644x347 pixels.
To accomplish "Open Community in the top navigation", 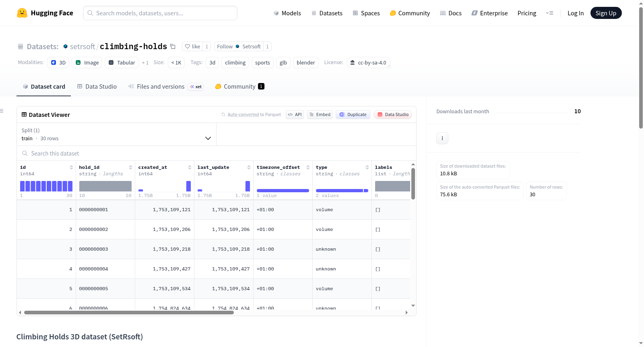I will click(x=410, y=13).
